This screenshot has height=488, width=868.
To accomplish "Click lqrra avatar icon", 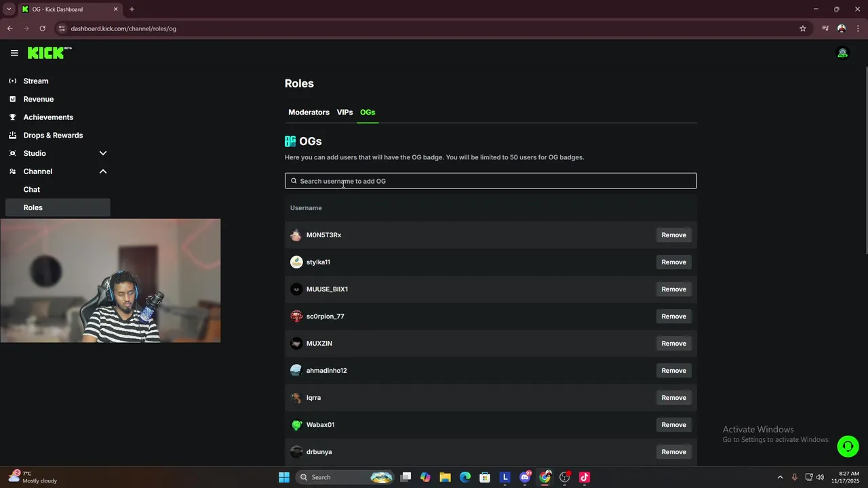I will coord(296,398).
